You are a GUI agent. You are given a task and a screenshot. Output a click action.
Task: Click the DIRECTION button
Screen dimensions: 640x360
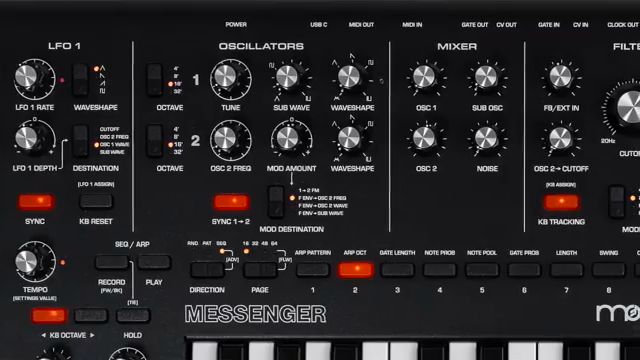point(207,270)
